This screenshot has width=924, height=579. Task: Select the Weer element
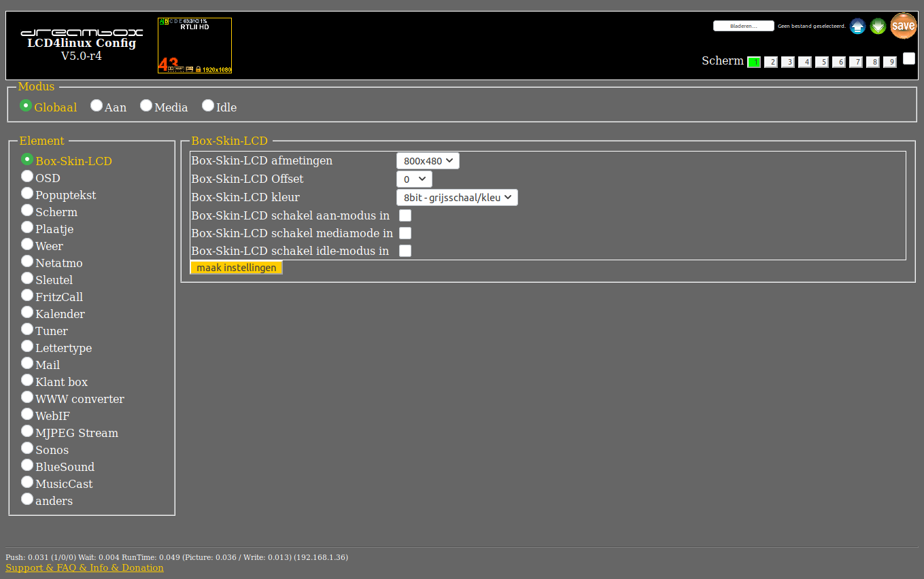[x=27, y=245]
